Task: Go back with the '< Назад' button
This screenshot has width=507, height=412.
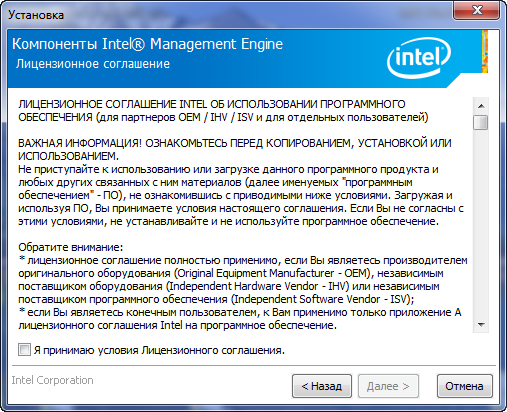Action: [322, 386]
